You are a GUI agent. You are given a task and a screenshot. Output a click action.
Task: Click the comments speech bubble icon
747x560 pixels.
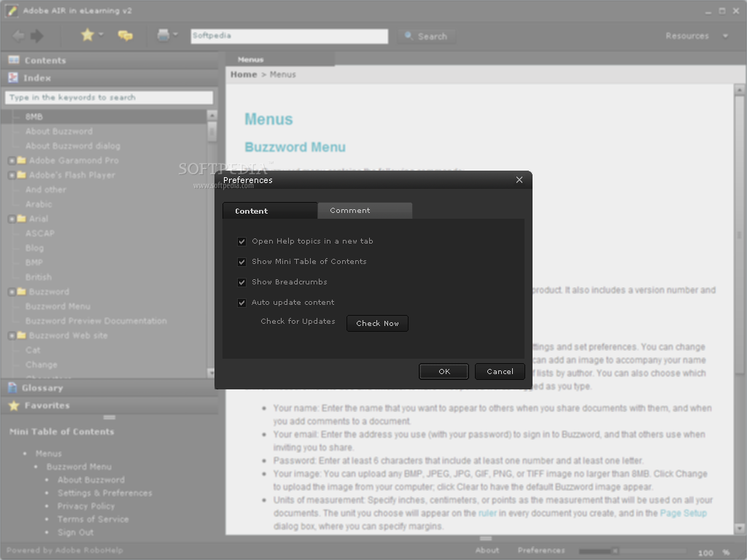click(125, 35)
